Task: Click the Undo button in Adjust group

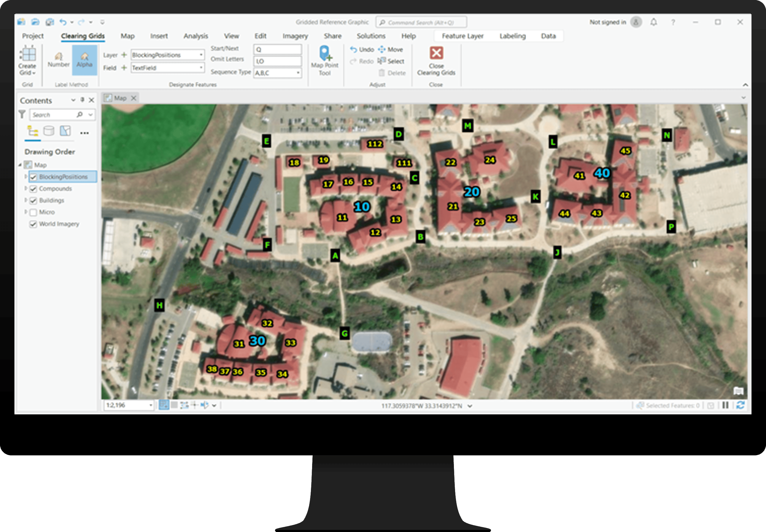Action: 362,49
